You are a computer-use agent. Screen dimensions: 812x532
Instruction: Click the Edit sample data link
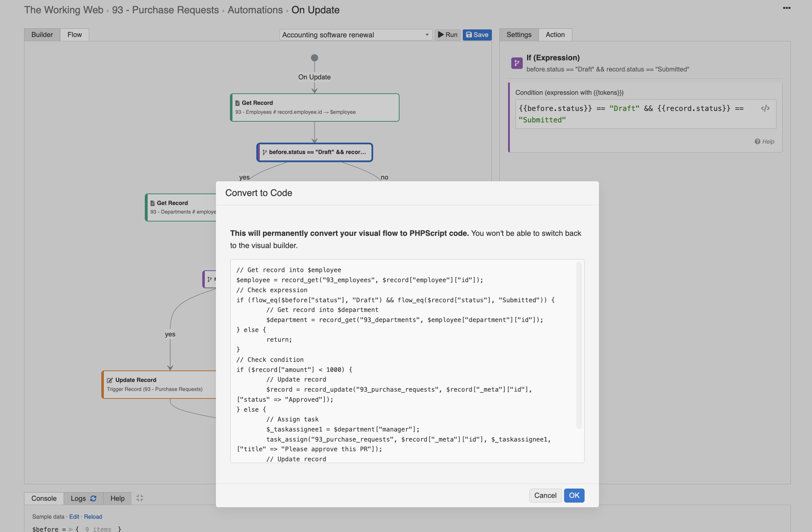[74, 517]
